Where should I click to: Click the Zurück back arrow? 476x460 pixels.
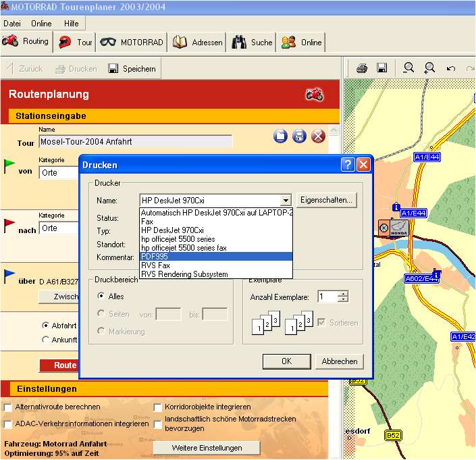24,69
